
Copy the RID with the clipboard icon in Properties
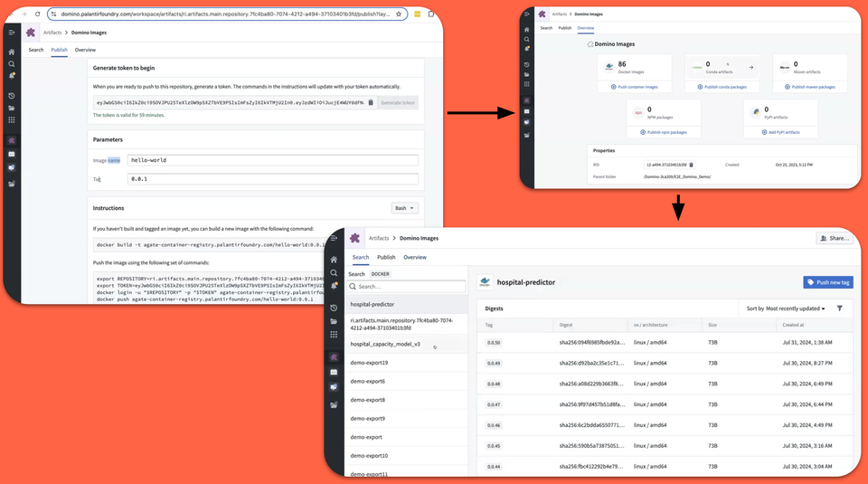pyautogui.click(x=692, y=165)
